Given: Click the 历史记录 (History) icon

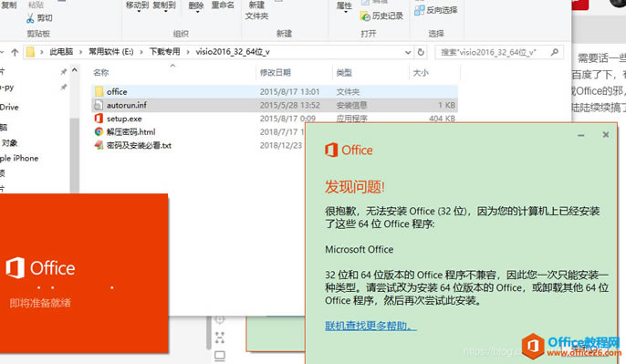Looking at the screenshot, I should pyautogui.click(x=365, y=16).
